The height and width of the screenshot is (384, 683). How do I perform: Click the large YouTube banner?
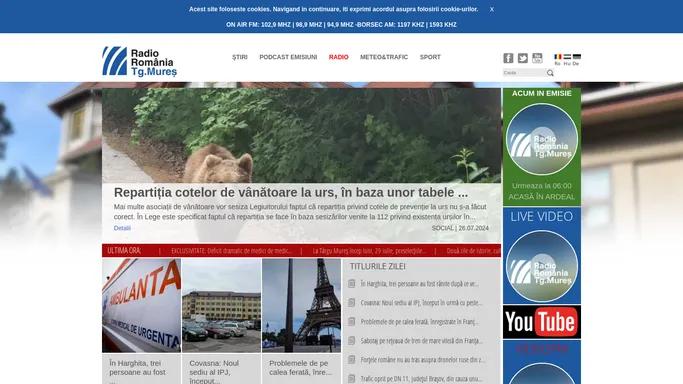point(541,322)
